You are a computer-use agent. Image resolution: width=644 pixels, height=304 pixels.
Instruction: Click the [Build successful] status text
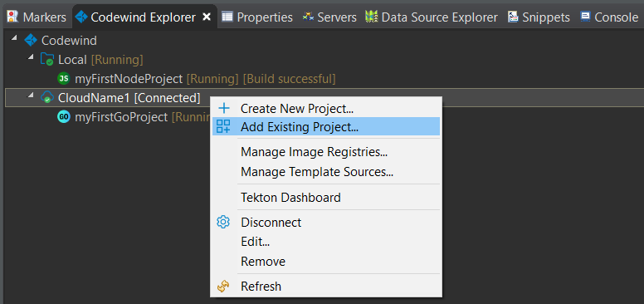tap(290, 78)
